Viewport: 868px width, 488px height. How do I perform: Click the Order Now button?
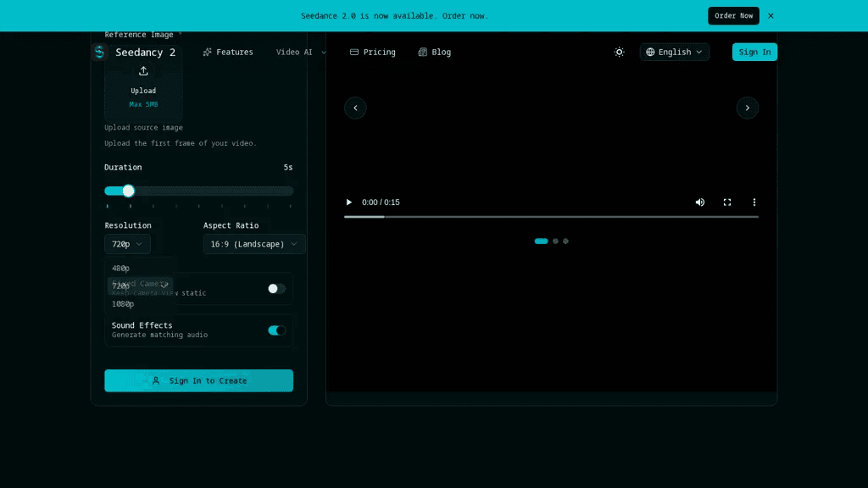[x=733, y=15]
